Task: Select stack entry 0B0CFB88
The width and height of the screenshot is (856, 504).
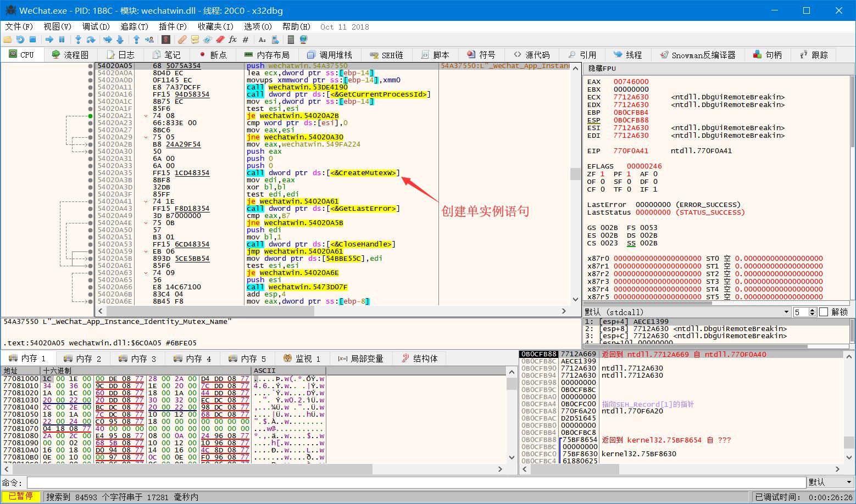Action: point(681,354)
